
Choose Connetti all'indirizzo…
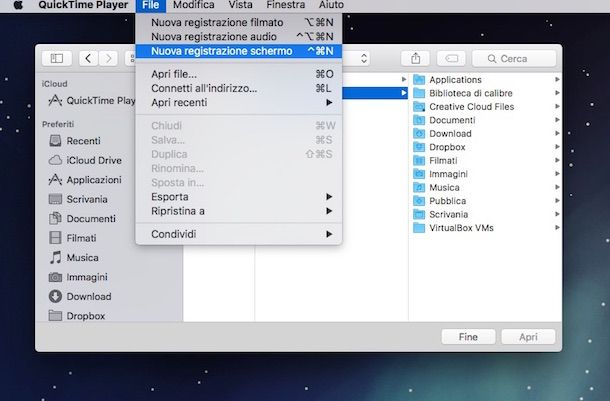[239, 88]
